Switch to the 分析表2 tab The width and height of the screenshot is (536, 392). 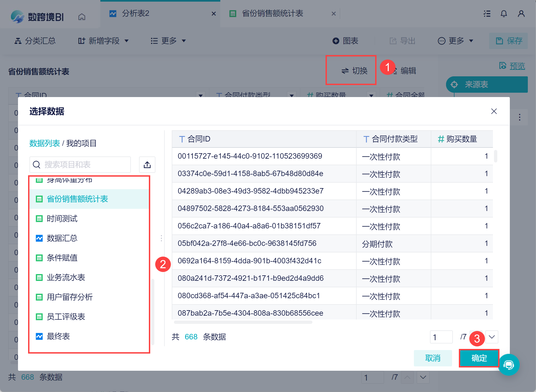(135, 13)
